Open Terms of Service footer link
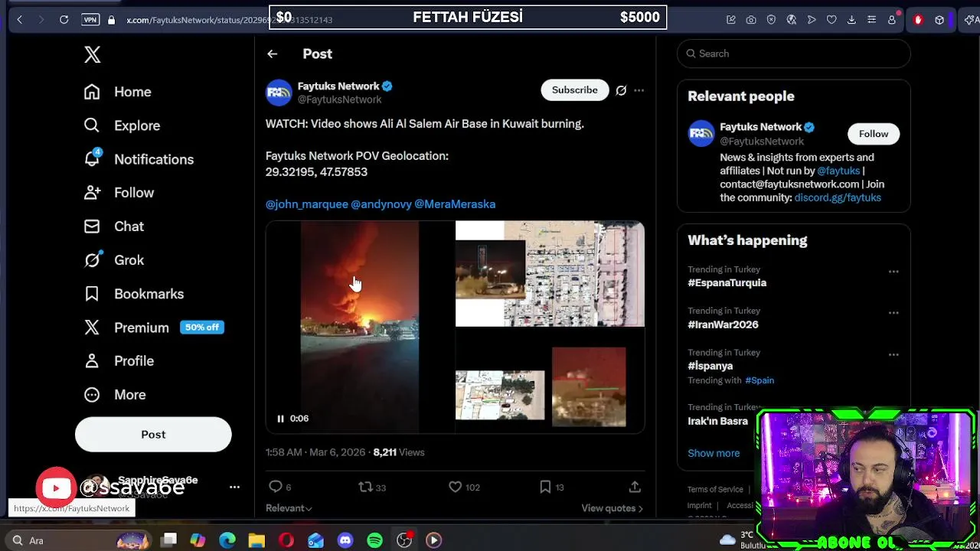 click(715, 490)
